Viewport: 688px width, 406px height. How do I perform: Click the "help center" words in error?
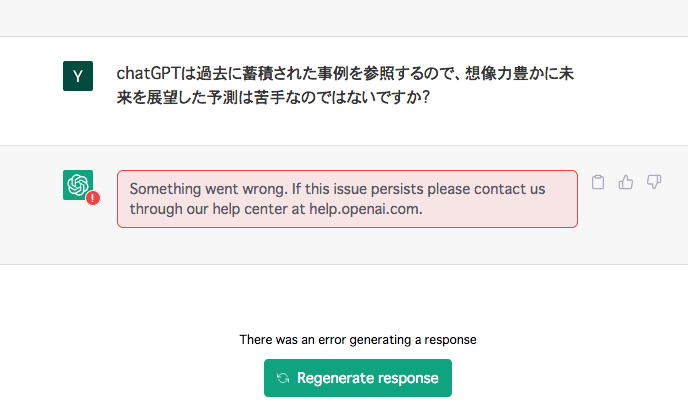[x=258, y=209]
